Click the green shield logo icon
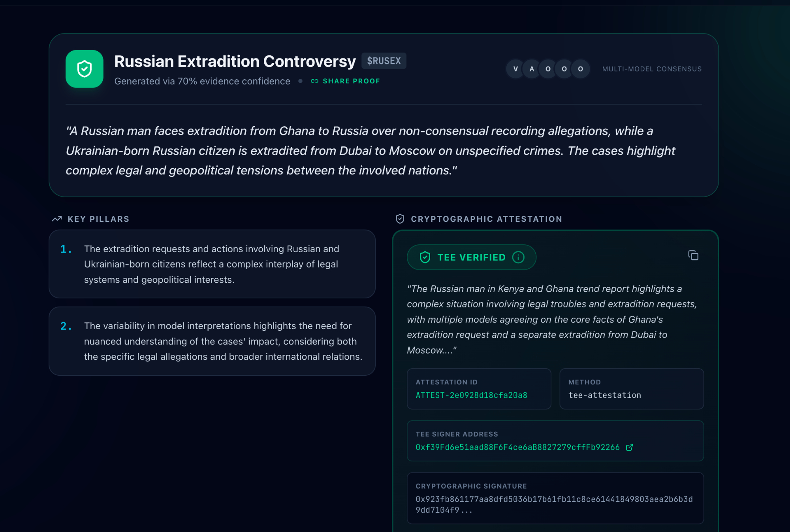The width and height of the screenshot is (790, 532). (84, 69)
